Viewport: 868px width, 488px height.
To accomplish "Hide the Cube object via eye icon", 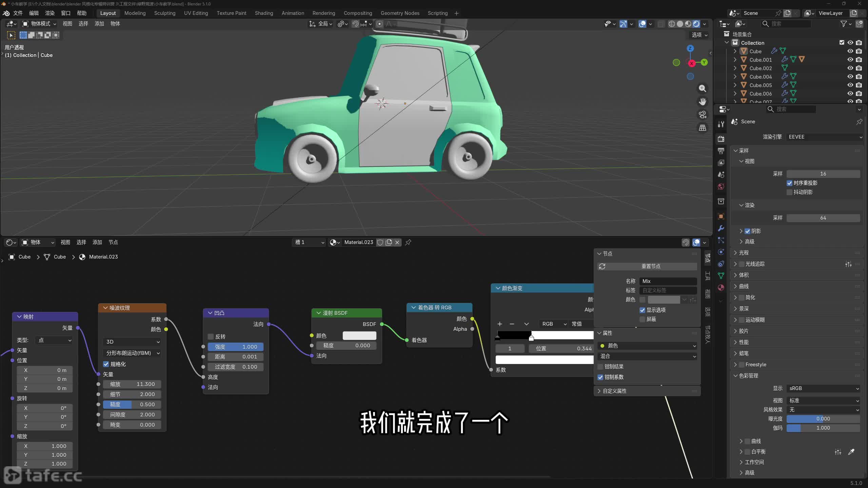I will click(850, 51).
